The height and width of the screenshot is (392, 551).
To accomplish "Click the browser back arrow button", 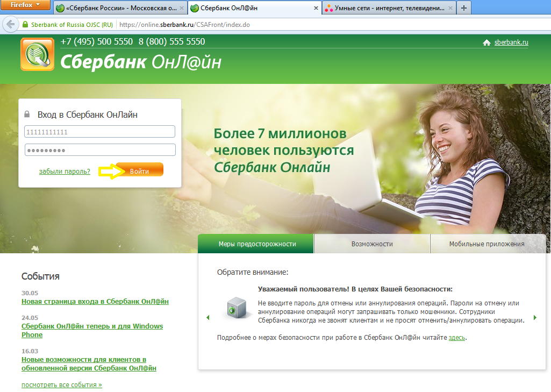I will coord(9,25).
